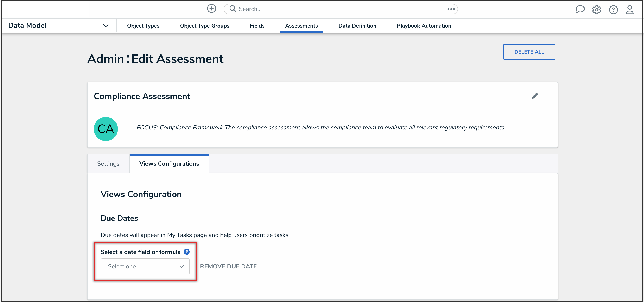Switch to the Settings tab
This screenshot has width=644, height=302.
[108, 164]
